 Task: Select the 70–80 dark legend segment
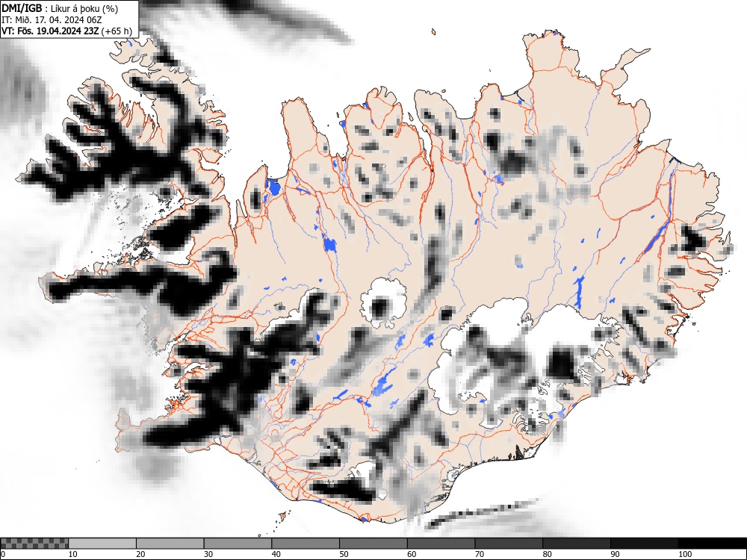tap(508, 544)
